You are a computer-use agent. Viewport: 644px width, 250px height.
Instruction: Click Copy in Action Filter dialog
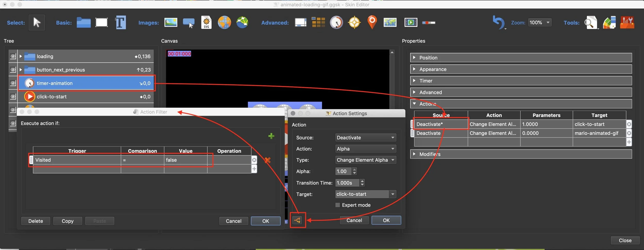point(67,221)
